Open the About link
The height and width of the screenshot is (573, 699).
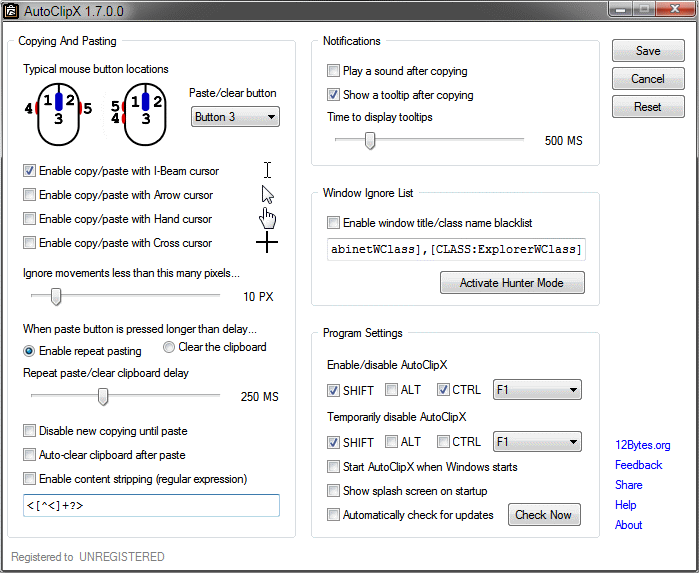click(x=629, y=525)
